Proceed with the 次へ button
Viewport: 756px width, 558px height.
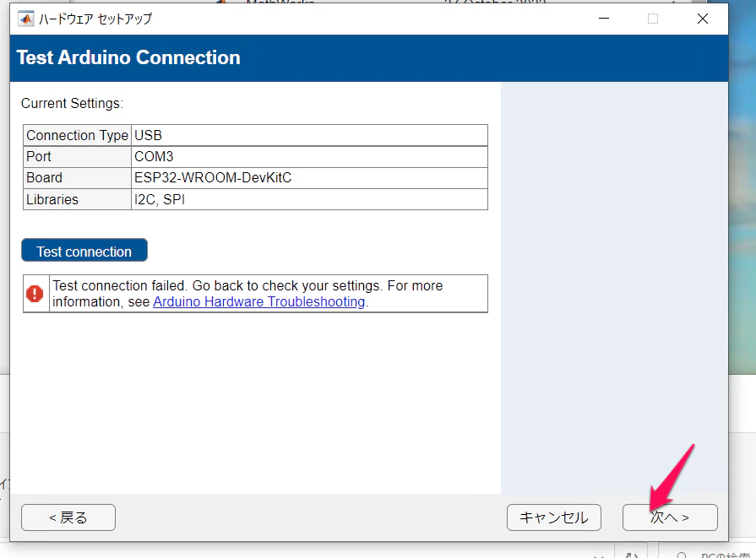click(x=670, y=517)
